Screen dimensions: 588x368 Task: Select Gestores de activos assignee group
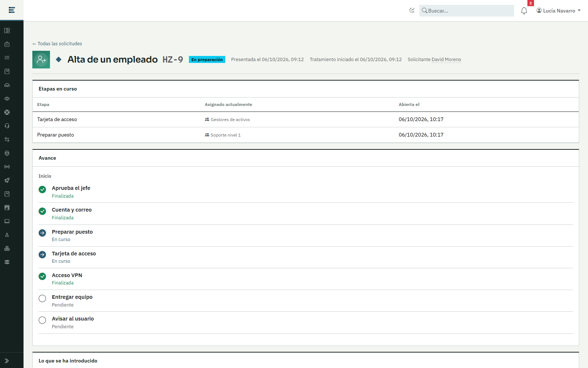click(x=227, y=120)
